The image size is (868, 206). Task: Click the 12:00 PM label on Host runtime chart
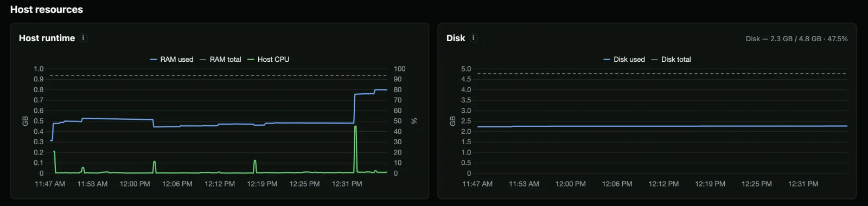[x=135, y=184]
